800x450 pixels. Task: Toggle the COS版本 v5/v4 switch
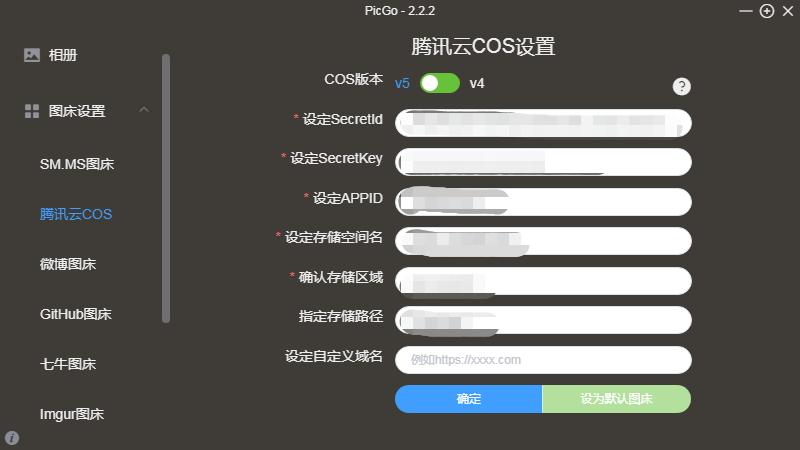coord(440,83)
